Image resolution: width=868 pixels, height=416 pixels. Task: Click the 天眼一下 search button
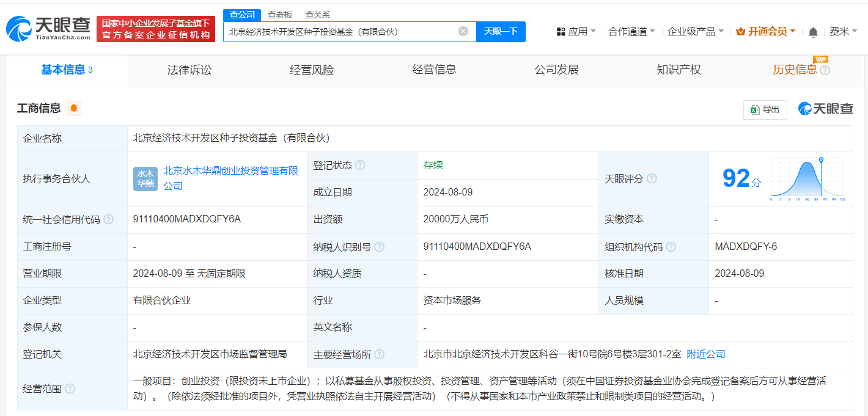coord(501,31)
